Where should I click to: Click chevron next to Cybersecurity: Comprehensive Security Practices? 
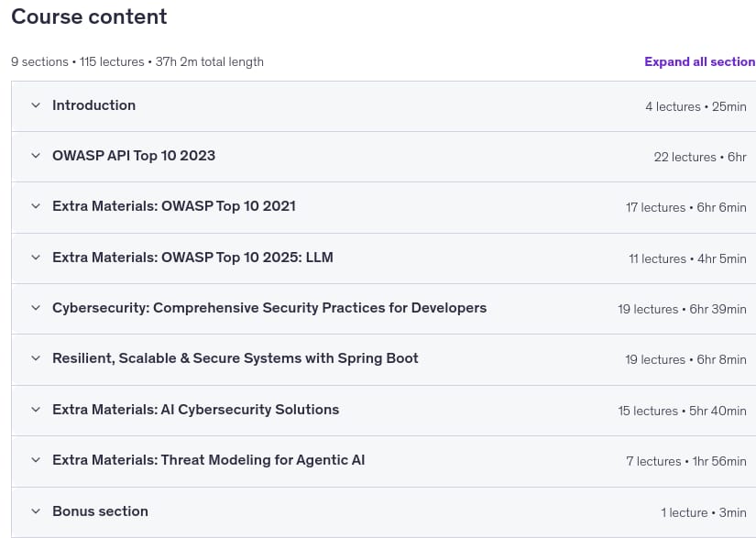click(x=36, y=308)
